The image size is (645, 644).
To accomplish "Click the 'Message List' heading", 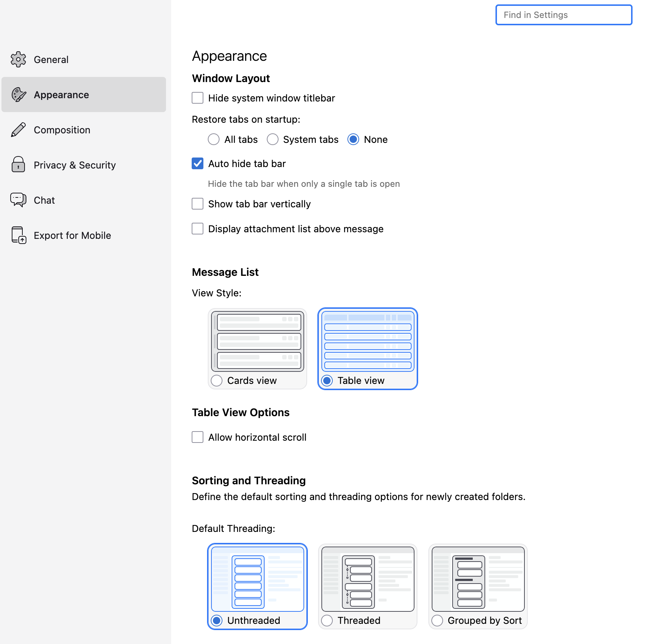I will click(225, 272).
